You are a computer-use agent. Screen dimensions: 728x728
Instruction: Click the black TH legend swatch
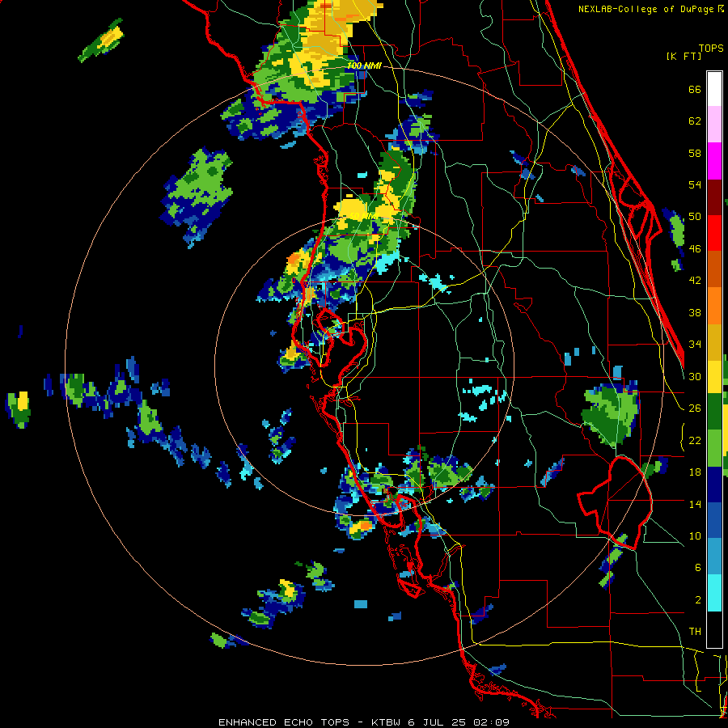pos(714,629)
